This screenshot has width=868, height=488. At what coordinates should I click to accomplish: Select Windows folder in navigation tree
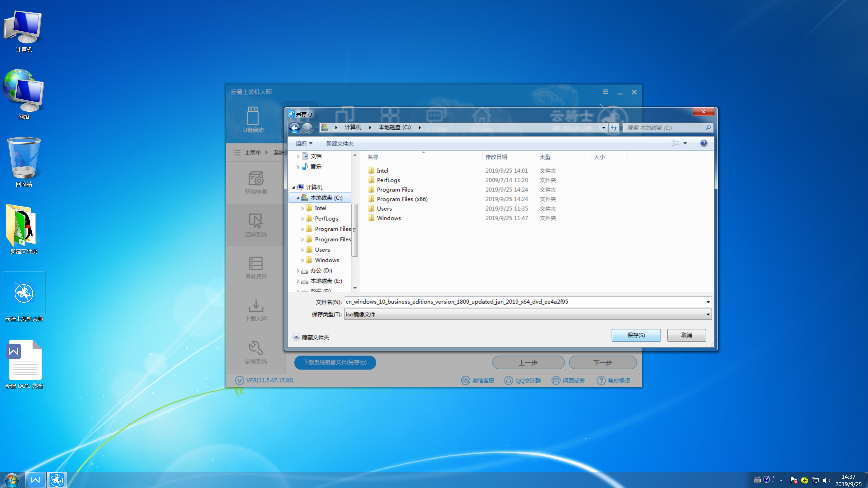click(326, 260)
